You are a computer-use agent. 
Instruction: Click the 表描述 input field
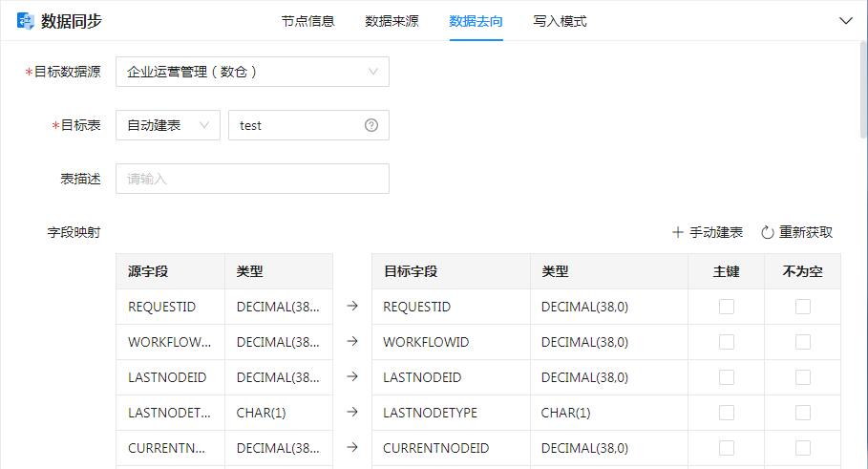[x=252, y=179]
